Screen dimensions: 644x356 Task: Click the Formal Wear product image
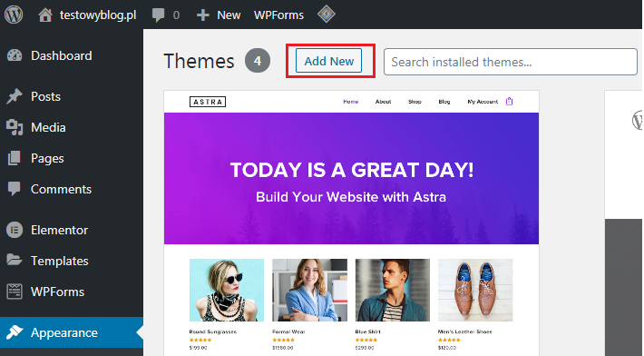coord(309,290)
